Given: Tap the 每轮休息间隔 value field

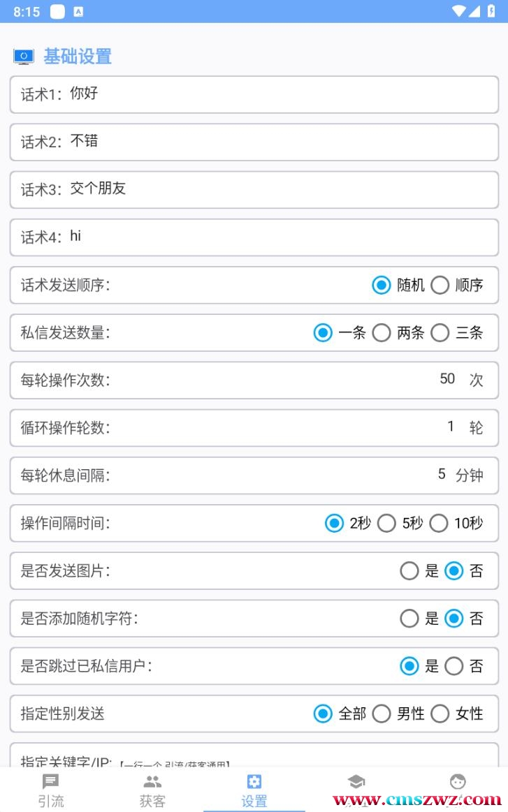Looking at the screenshot, I should pos(442,475).
